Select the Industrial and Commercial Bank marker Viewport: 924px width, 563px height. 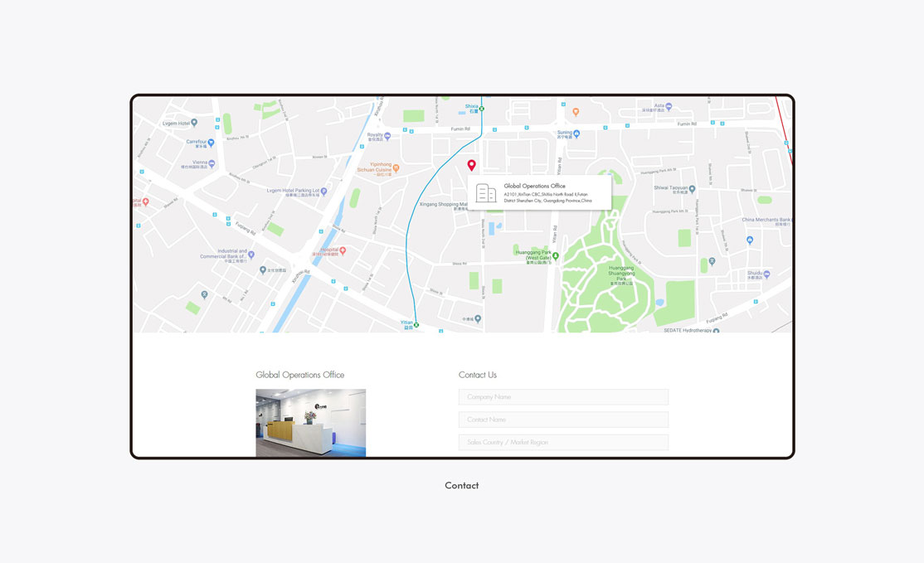251,255
